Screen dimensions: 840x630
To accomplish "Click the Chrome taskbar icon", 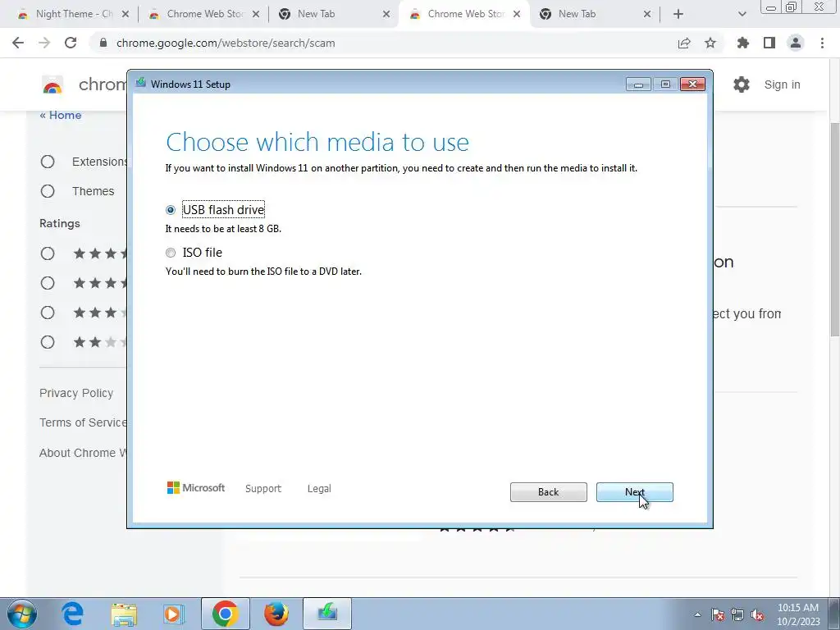I will tap(225, 614).
